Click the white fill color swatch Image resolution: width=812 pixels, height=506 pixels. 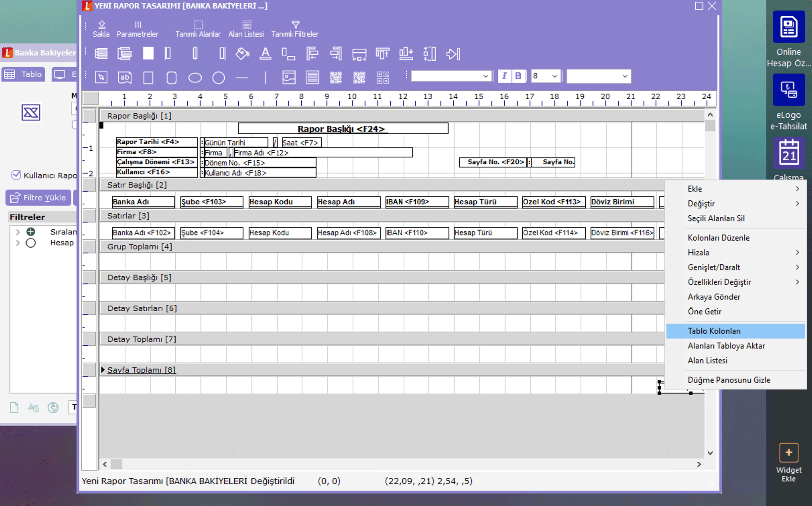[x=148, y=53]
